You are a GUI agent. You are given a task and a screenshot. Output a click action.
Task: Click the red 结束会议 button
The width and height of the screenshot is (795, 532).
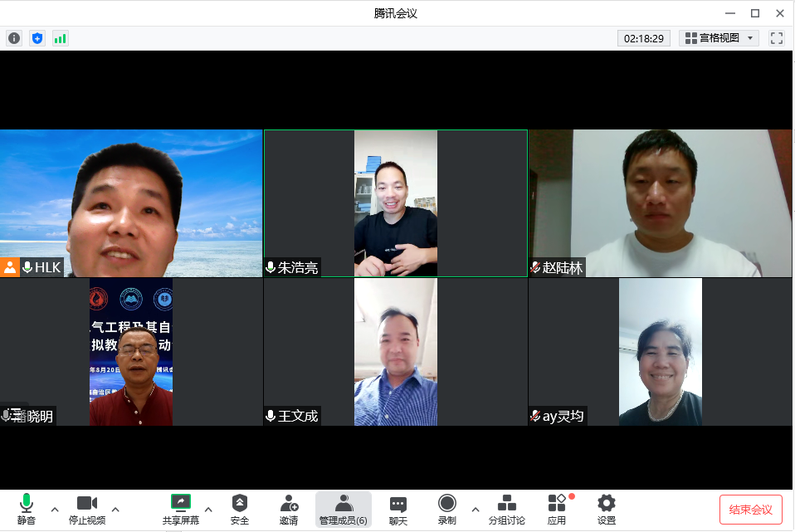[750, 510]
